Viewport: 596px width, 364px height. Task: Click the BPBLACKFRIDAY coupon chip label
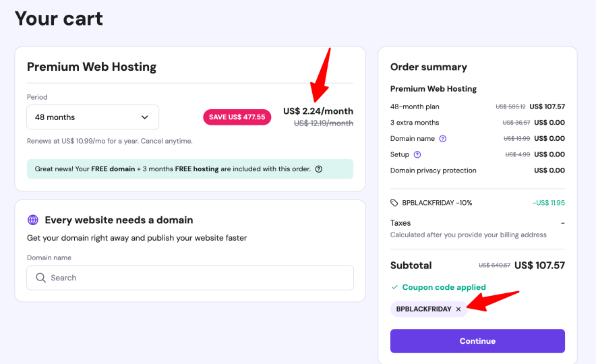click(423, 309)
